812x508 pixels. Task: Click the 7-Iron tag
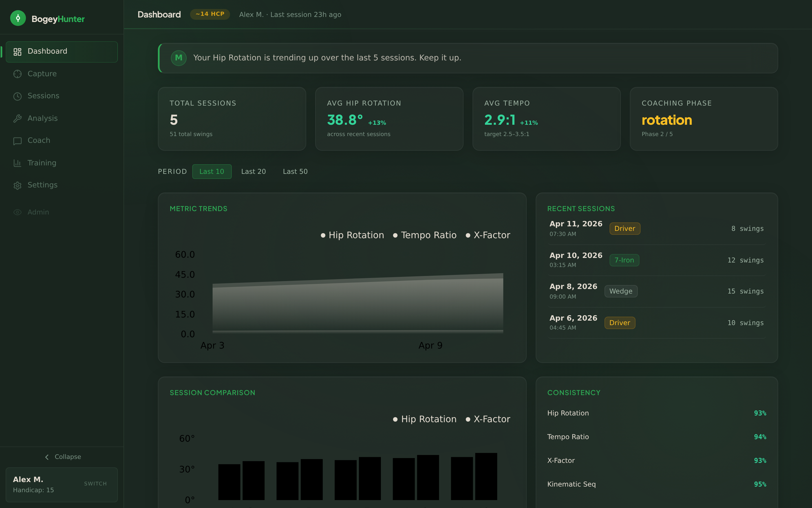pyautogui.click(x=624, y=260)
